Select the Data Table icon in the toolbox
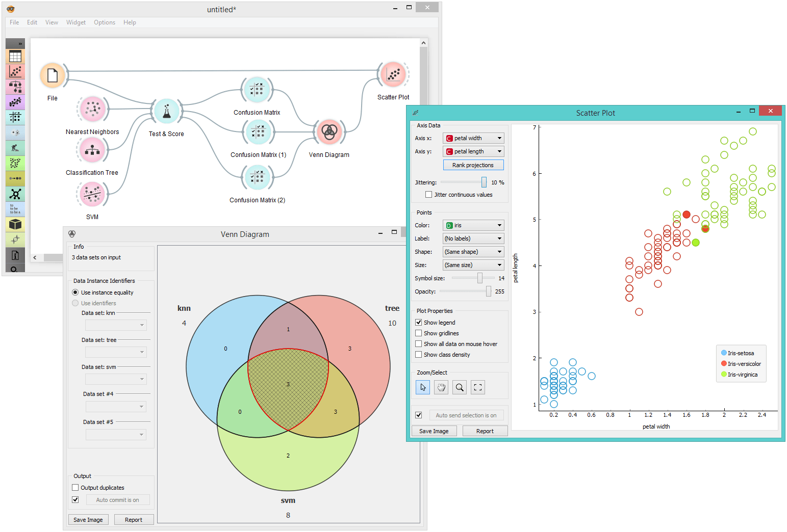Image resolution: width=787 pixels, height=532 pixels. [15, 56]
